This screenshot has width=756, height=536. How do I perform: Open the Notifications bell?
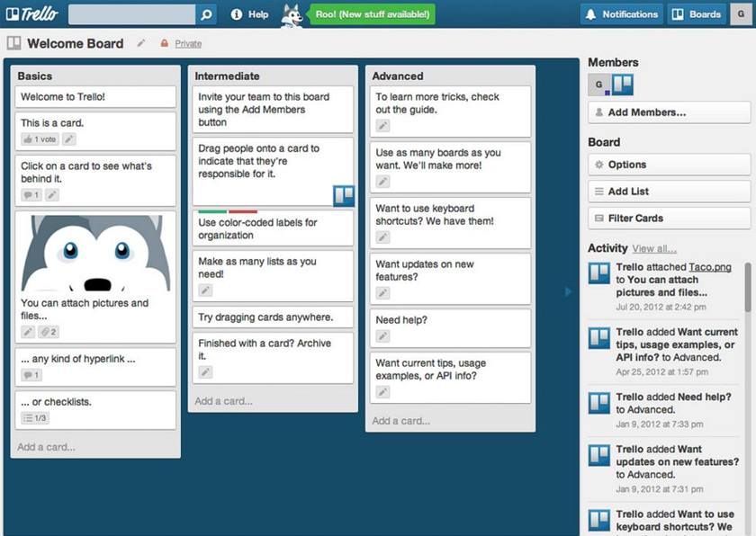click(x=622, y=14)
